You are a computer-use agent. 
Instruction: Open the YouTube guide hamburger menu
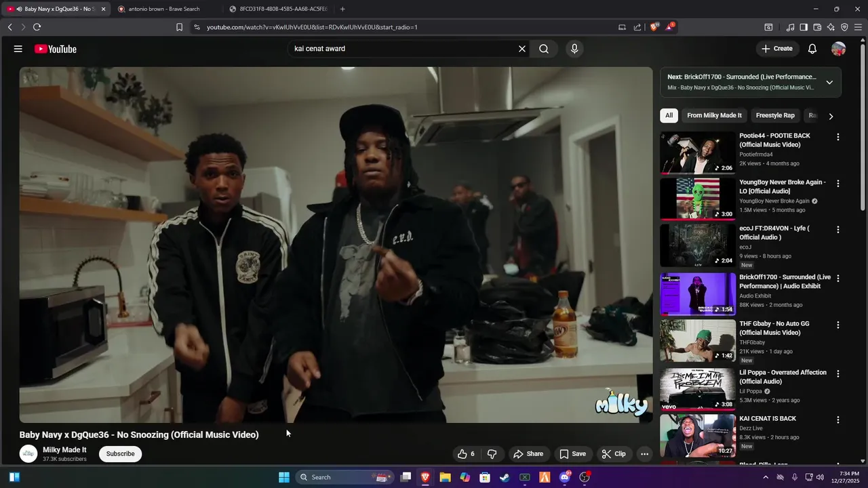pos(18,49)
